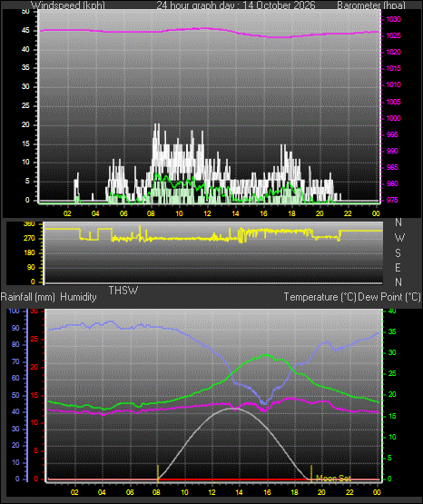The image size is (423, 504).
Task: Click the 'Windspeed (kph)' axis title
Action: point(68,5)
